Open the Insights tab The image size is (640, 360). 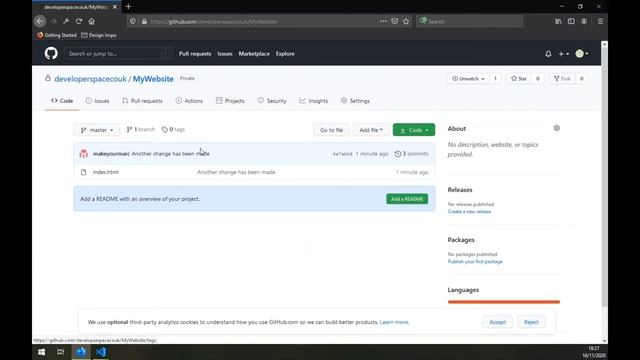click(x=314, y=101)
